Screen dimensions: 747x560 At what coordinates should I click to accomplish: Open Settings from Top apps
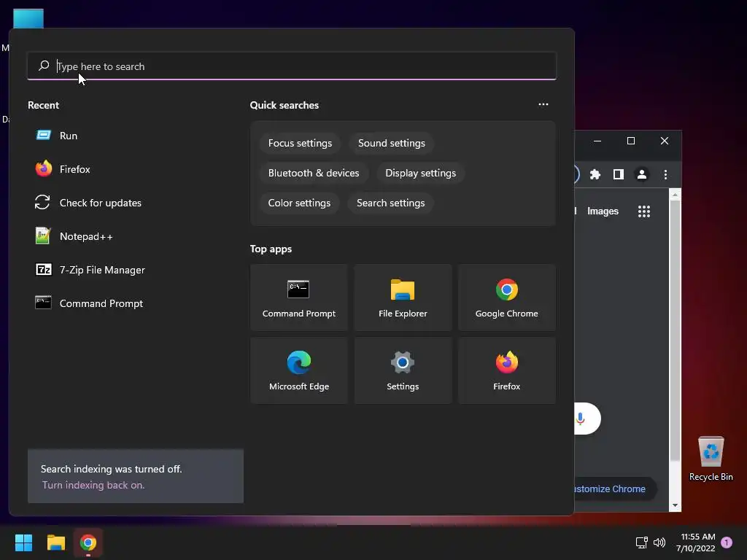[403, 370]
